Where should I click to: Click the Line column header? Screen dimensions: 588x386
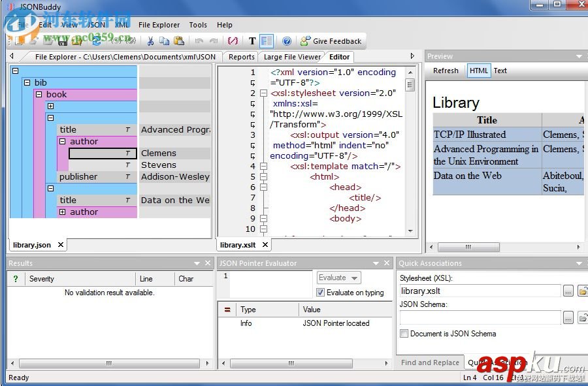[x=155, y=278]
